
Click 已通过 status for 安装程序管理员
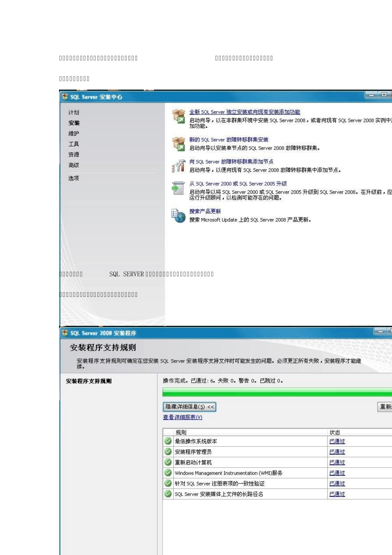[337, 452]
